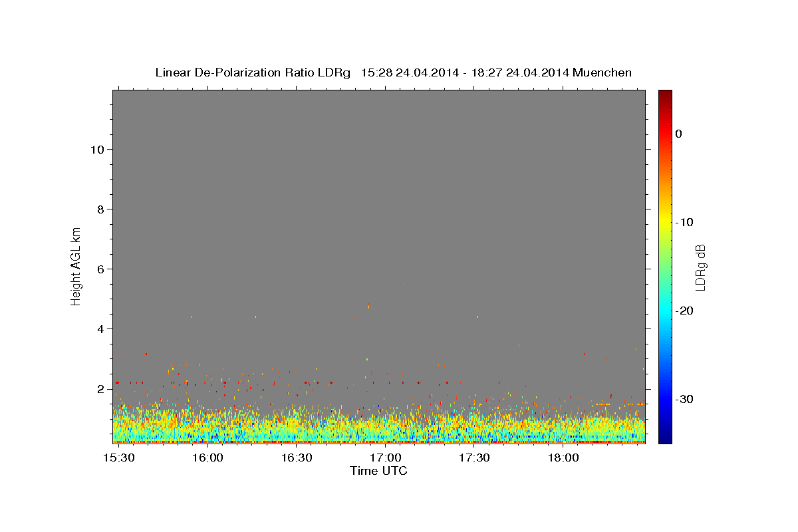Screen dimensions: 798x532
Task: Click the 17:30 time tick label
Action: [474, 458]
